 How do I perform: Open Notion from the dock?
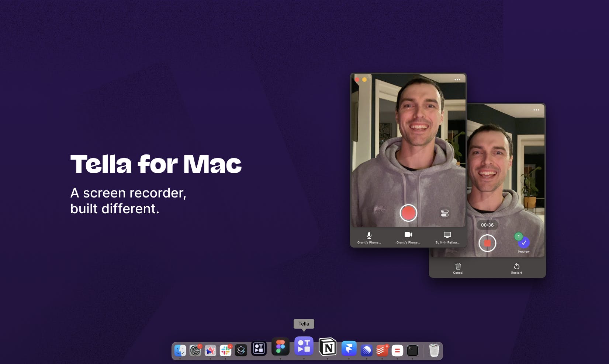[328, 347]
